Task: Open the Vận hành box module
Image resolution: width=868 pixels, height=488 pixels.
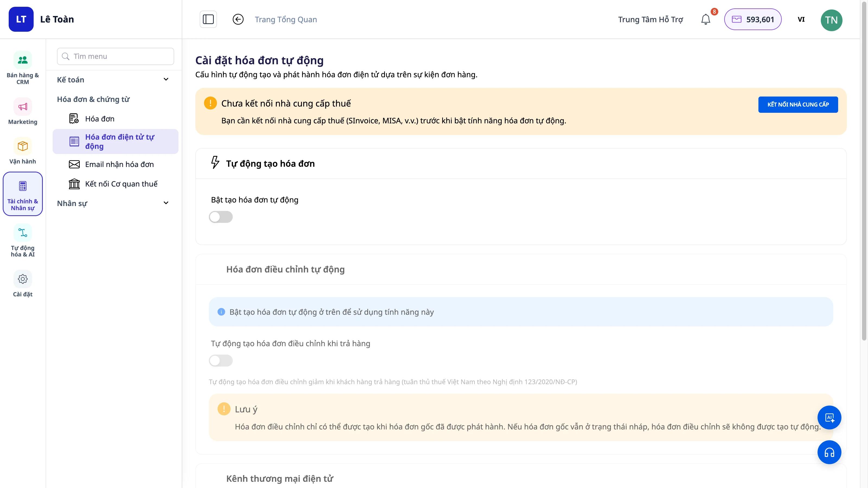Action: pos(23,151)
